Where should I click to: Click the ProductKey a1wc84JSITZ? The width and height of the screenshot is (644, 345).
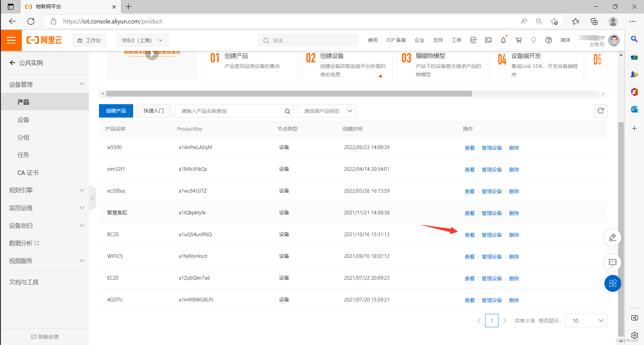coord(193,191)
